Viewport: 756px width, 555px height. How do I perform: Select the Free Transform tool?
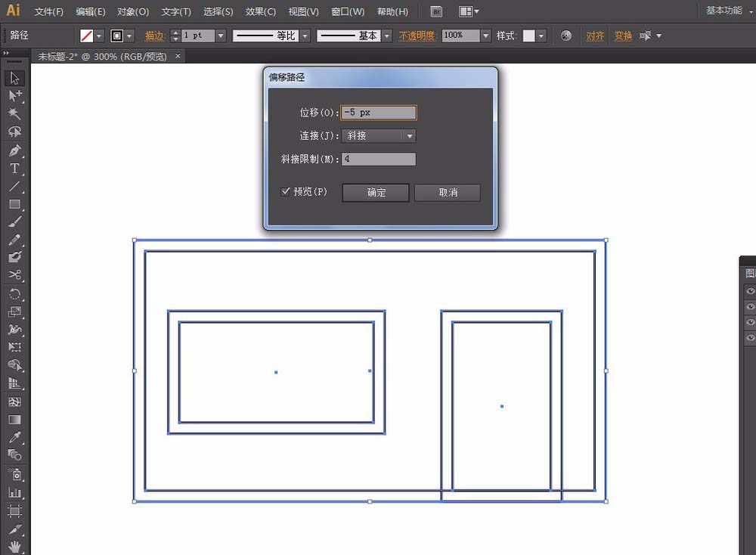14,347
